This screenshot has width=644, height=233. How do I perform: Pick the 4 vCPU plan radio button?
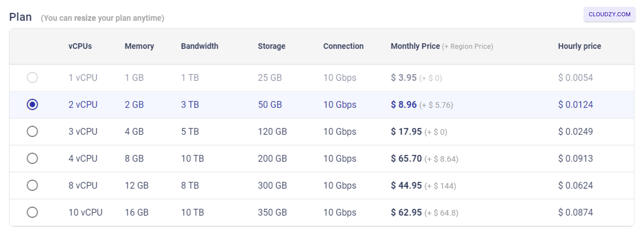[32, 158]
